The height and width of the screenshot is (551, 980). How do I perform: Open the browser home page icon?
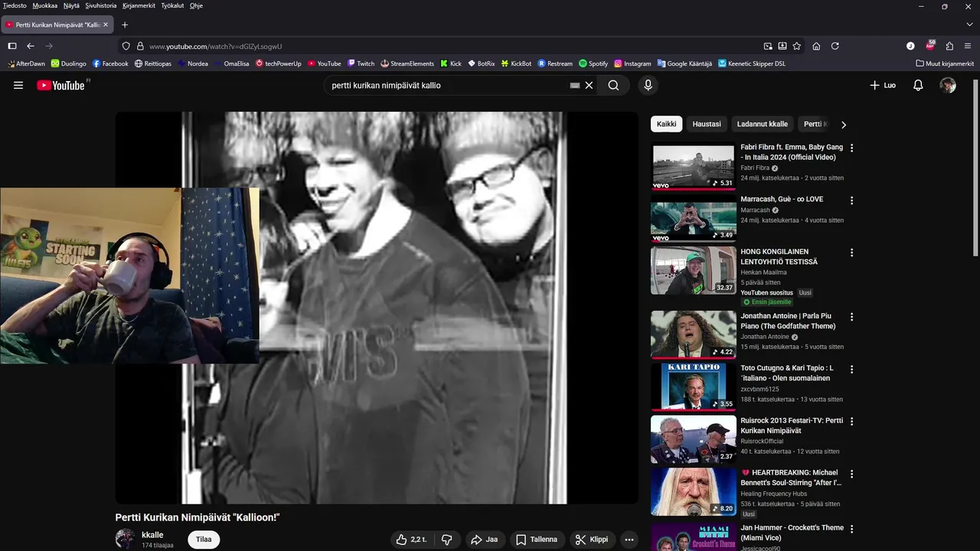pos(816,46)
